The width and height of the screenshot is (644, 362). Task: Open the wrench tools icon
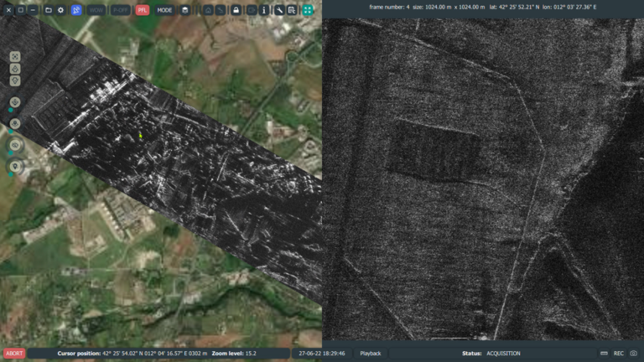click(279, 10)
